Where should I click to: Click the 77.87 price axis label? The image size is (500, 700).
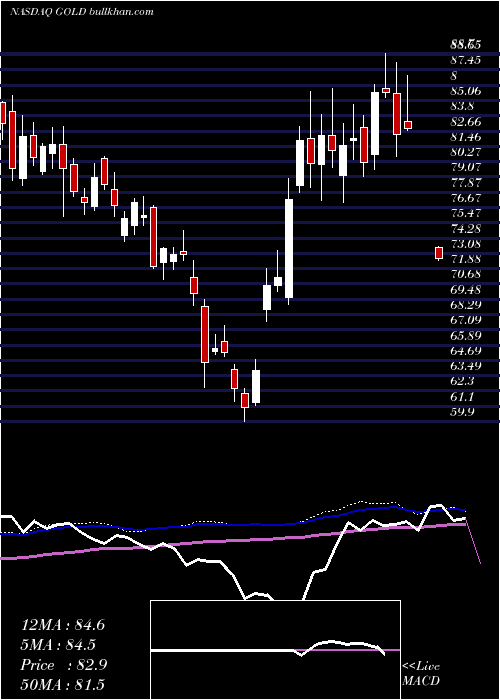pyautogui.click(x=466, y=182)
